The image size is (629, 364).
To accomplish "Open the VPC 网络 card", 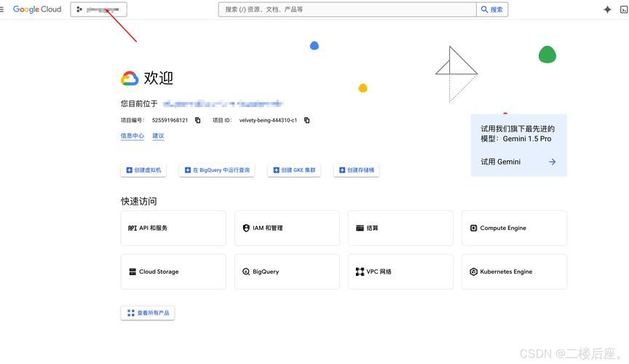I will [x=400, y=272].
